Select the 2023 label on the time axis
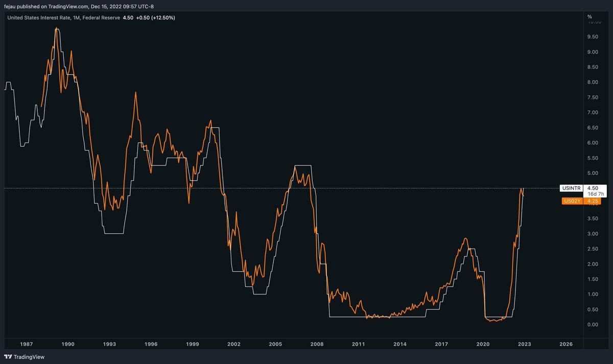Screen dimensions: 613x364 (524, 345)
